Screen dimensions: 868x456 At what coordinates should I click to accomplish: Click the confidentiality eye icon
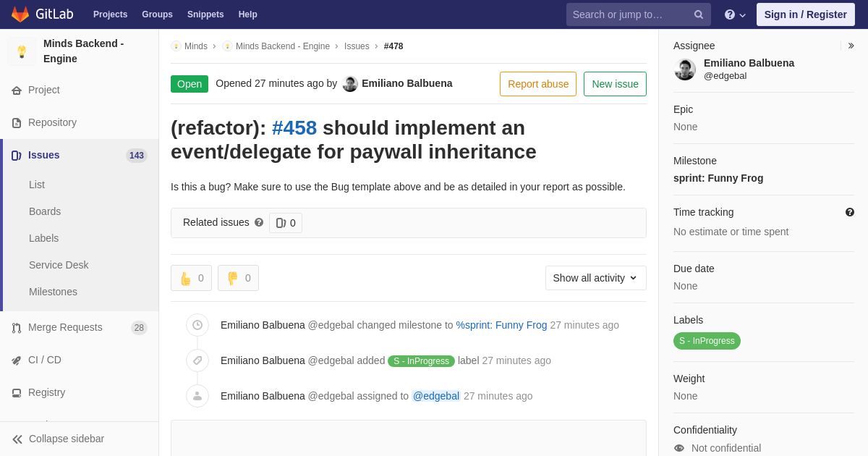pos(679,448)
